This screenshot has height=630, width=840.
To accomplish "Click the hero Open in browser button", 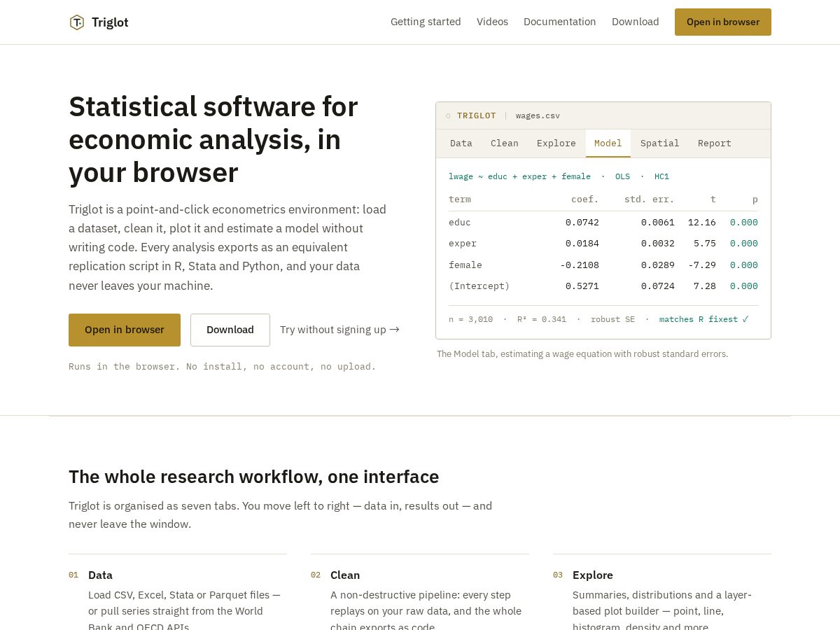I will tap(125, 330).
